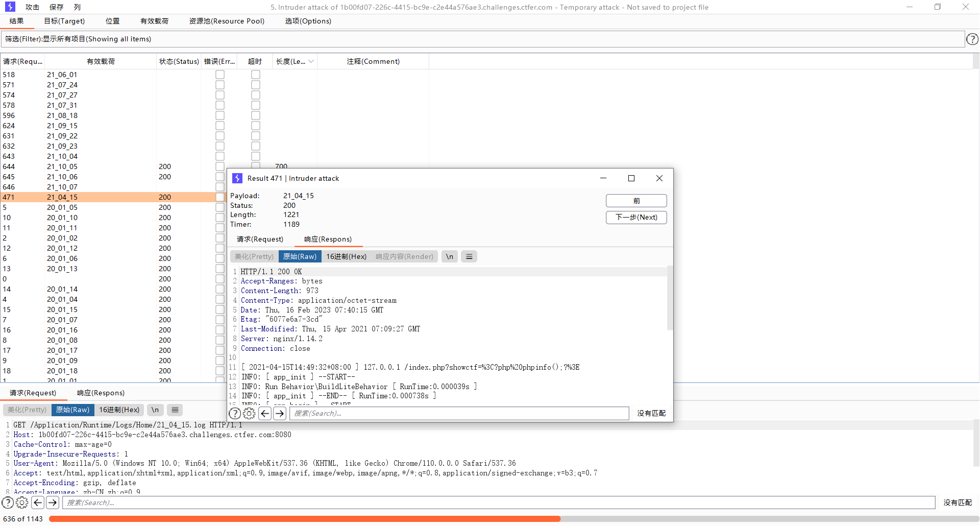Open 请求(Request) tab in Result 471 window
Image resolution: width=980 pixels, height=526 pixels.
(x=260, y=239)
